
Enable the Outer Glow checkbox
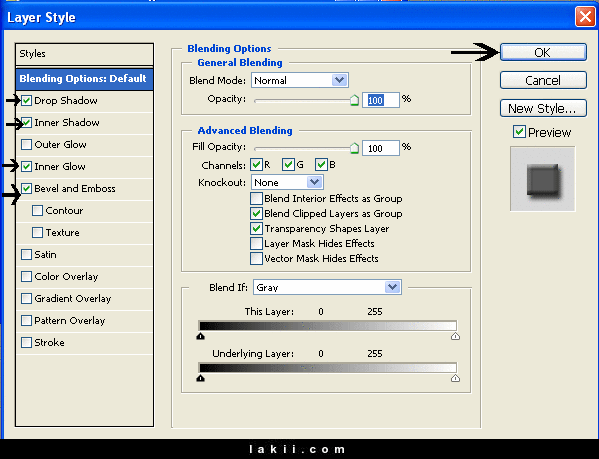pos(26,145)
